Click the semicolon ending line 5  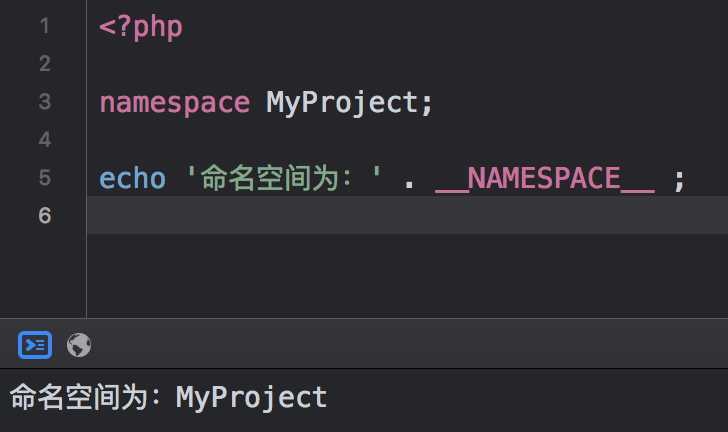pyautogui.click(x=679, y=180)
